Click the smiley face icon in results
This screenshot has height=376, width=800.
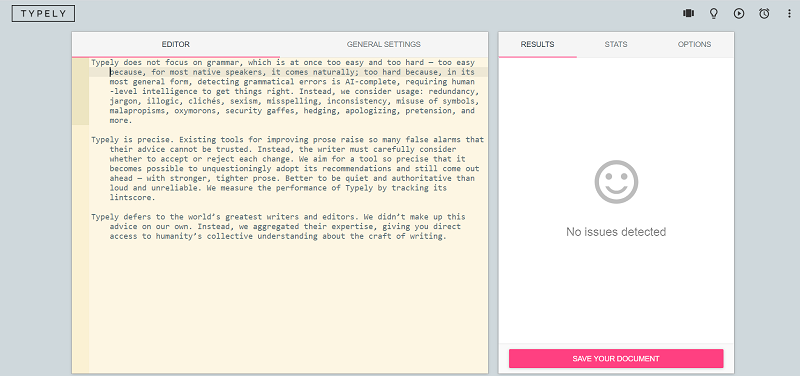pyautogui.click(x=616, y=182)
